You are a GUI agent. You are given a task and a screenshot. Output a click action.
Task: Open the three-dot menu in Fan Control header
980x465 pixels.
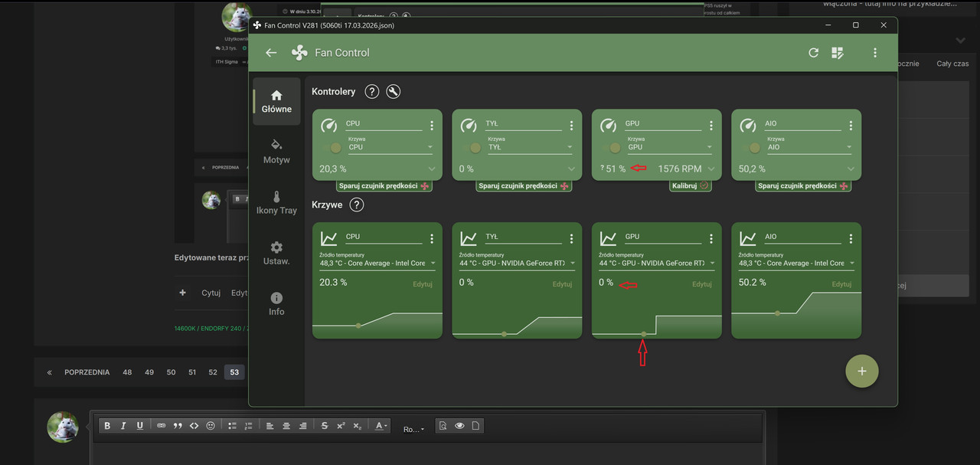[x=875, y=53]
